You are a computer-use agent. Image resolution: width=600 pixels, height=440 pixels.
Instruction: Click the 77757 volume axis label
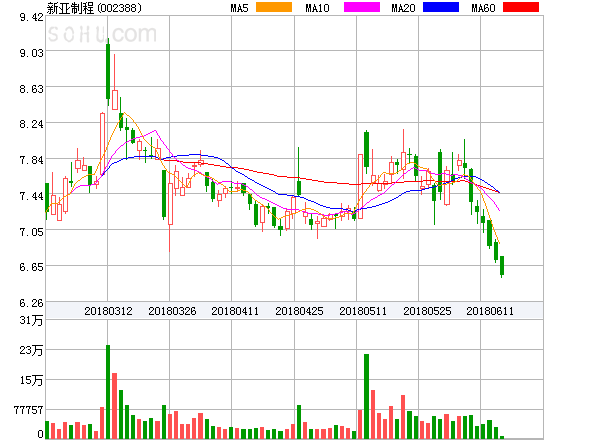point(29,411)
